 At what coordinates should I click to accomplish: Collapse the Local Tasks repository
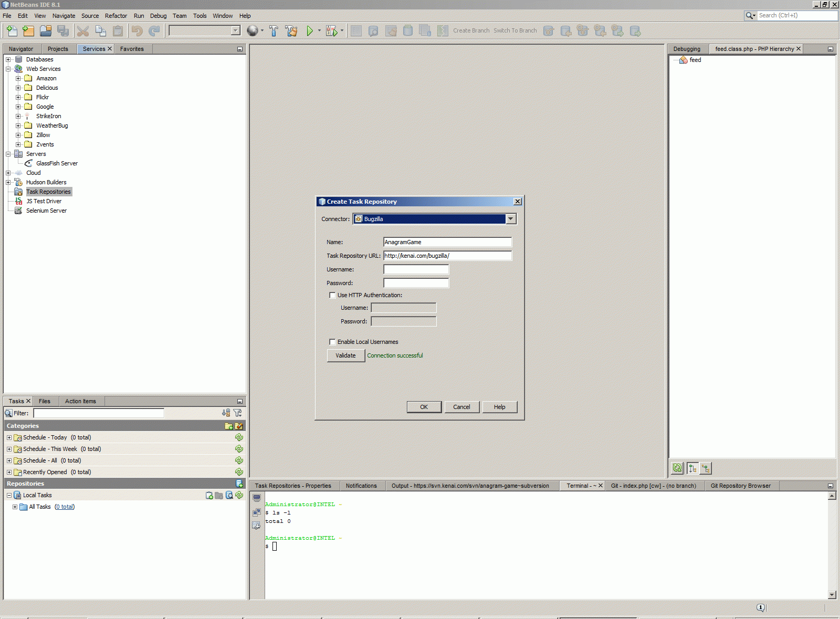pos(9,495)
